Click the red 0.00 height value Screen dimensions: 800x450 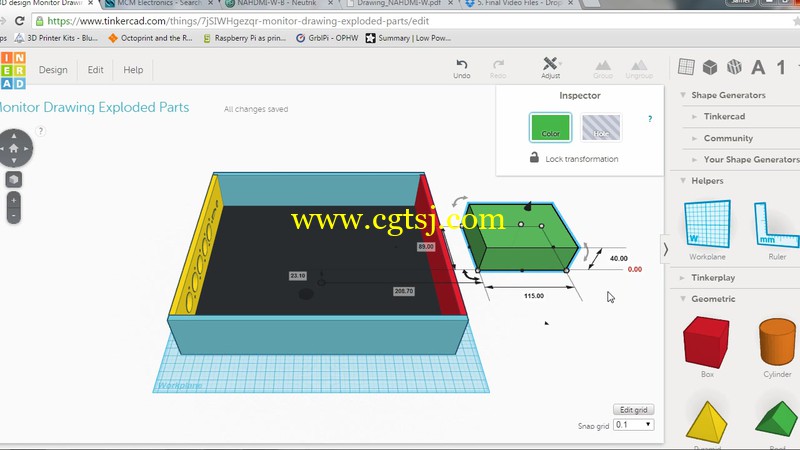point(635,269)
